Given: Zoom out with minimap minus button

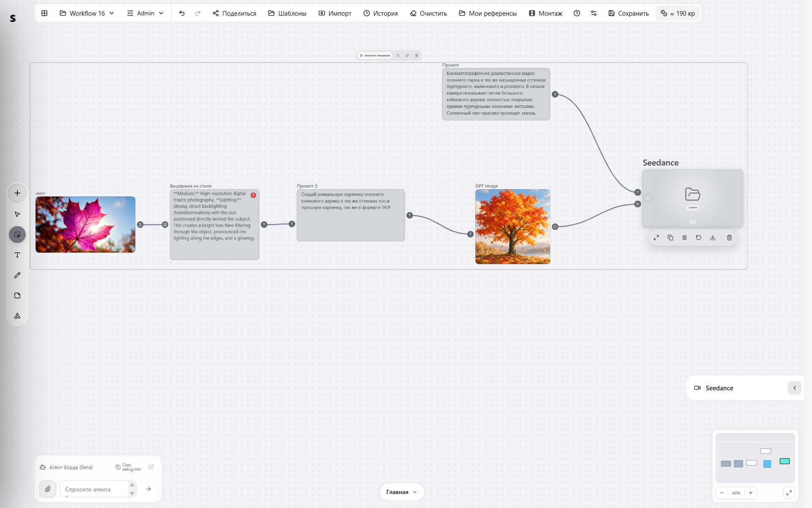Looking at the screenshot, I should point(722,493).
